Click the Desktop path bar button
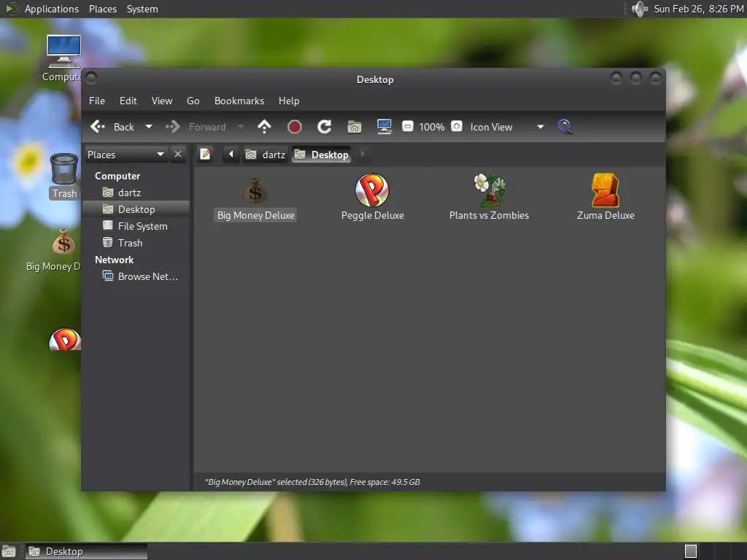This screenshot has height=560, width=747. pos(322,155)
